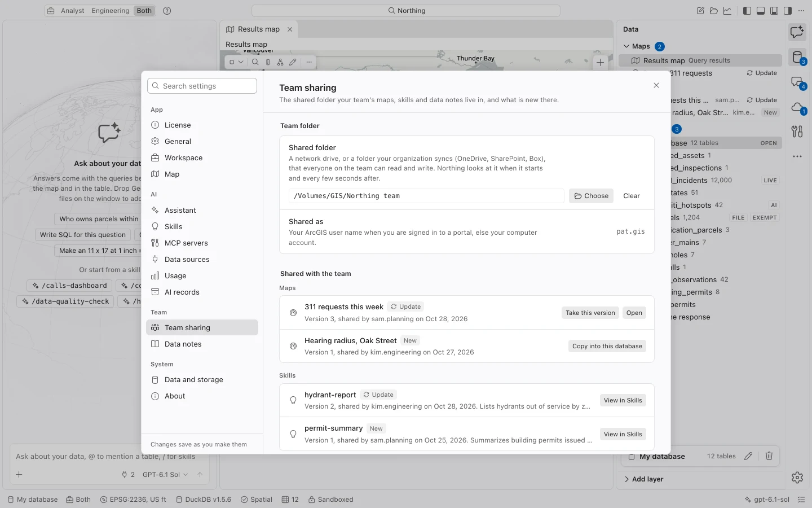Expand the Add layer section

[644, 479]
